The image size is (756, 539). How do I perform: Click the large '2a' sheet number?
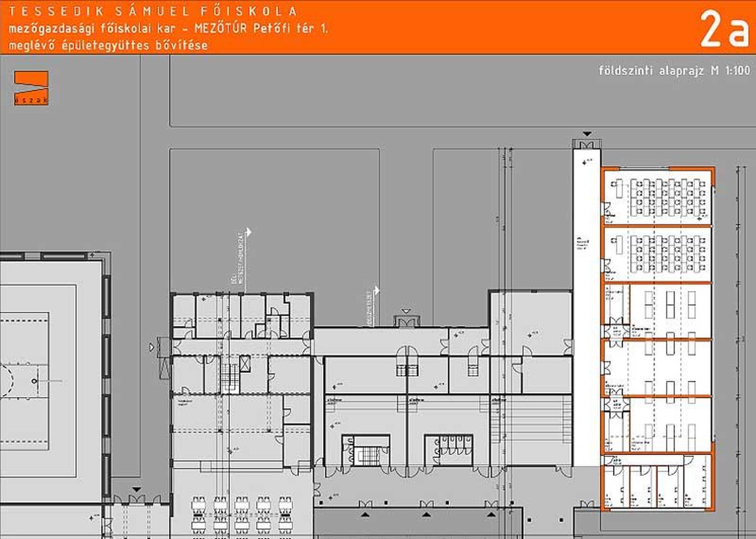(x=724, y=29)
